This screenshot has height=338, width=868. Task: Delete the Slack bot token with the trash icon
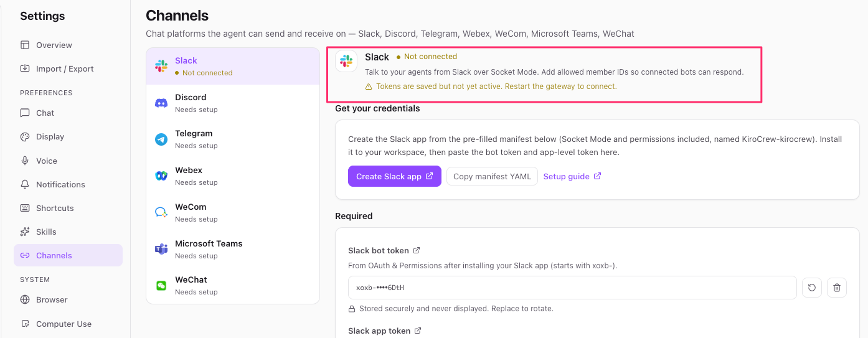pos(837,288)
